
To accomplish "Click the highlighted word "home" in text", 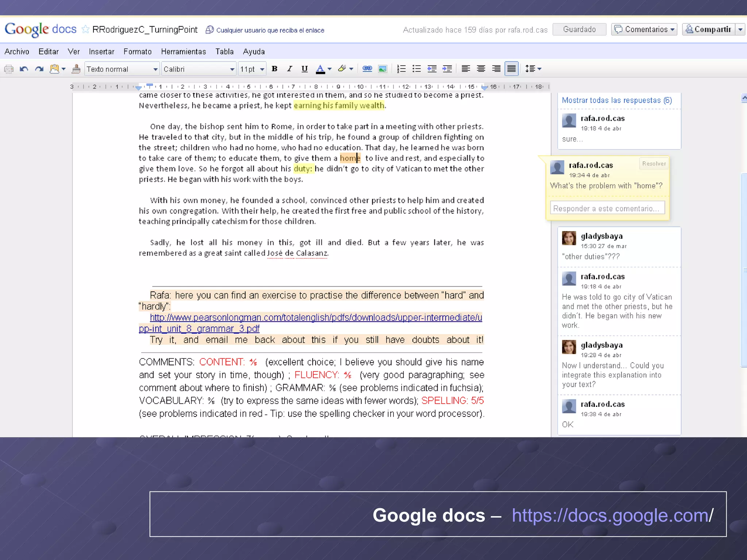I will (350, 158).
